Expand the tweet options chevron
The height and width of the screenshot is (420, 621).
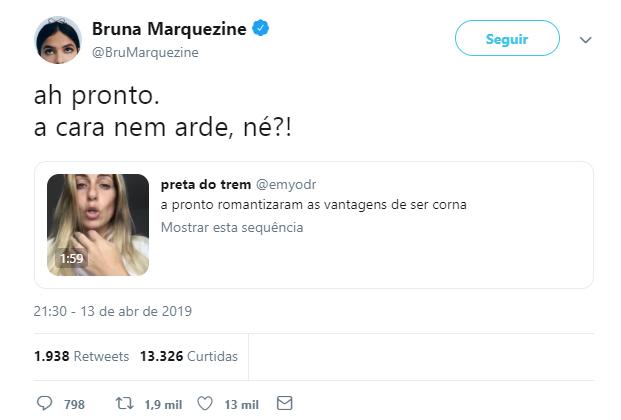(x=586, y=40)
